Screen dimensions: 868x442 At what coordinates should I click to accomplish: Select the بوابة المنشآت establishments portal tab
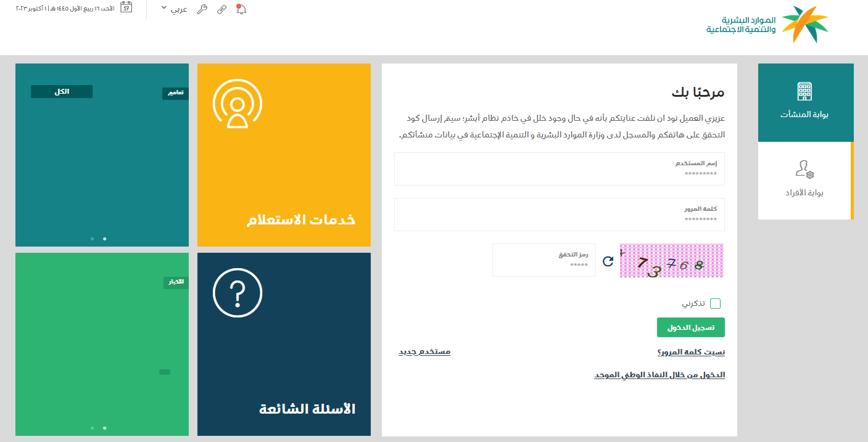tap(805, 102)
